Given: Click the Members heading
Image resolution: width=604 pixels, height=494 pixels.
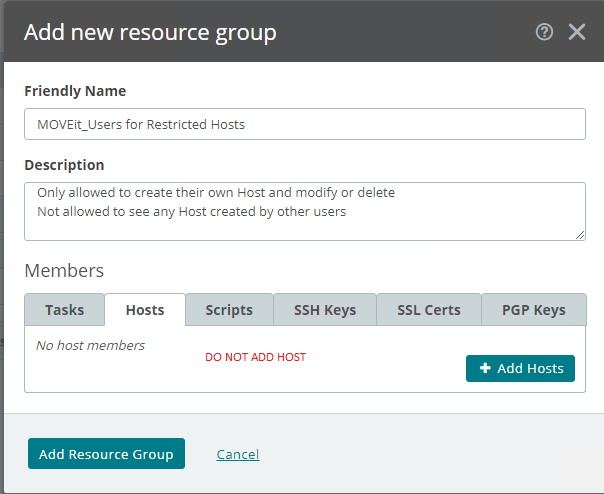Looking at the screenshot, I should [64, 271].
